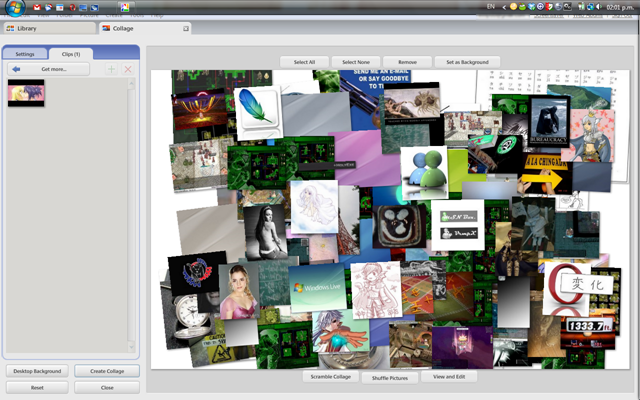
Task: Select the picture with two MSN banner labels
Action: [x=458, y=225]
